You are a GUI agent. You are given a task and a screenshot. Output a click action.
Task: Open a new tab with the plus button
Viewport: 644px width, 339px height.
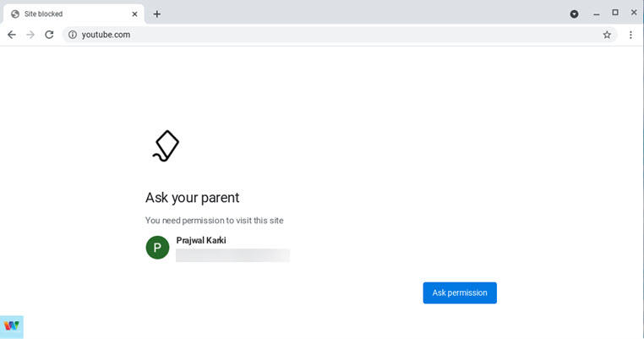click(157, 14)
